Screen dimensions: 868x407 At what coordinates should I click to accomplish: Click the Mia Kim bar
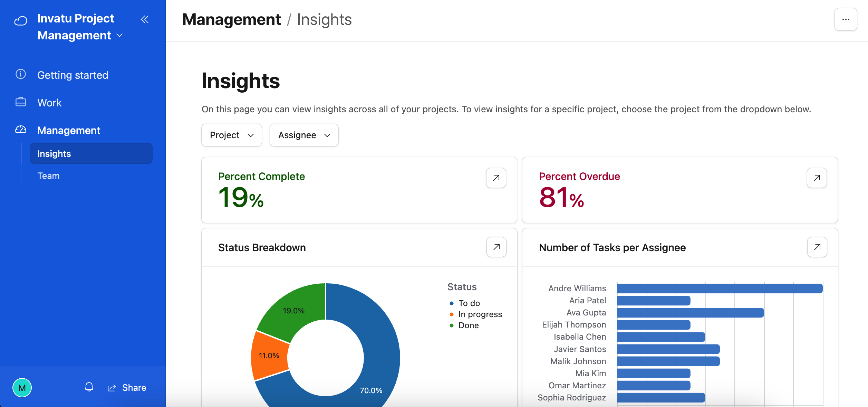pos(654,373)
